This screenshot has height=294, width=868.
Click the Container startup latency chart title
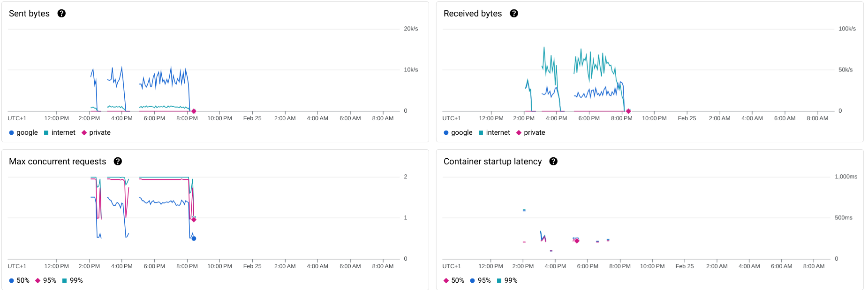(492, 162)
